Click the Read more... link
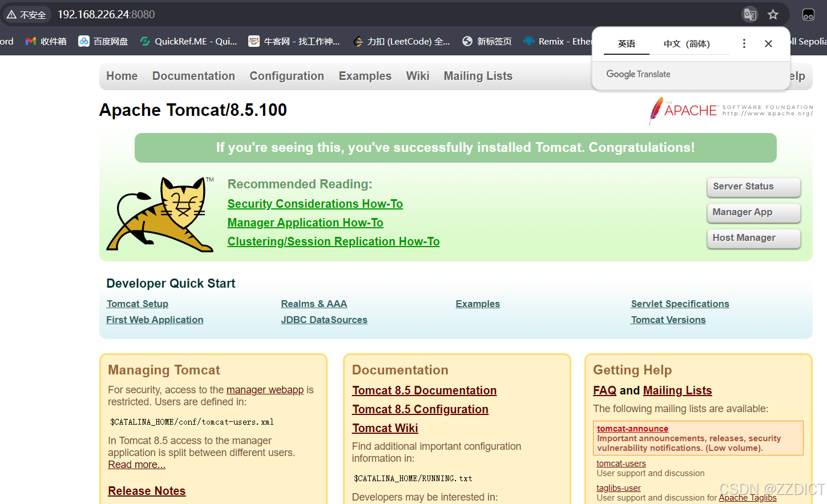The width and height of the screenshot is (827, 504). (x=137, y=465)
